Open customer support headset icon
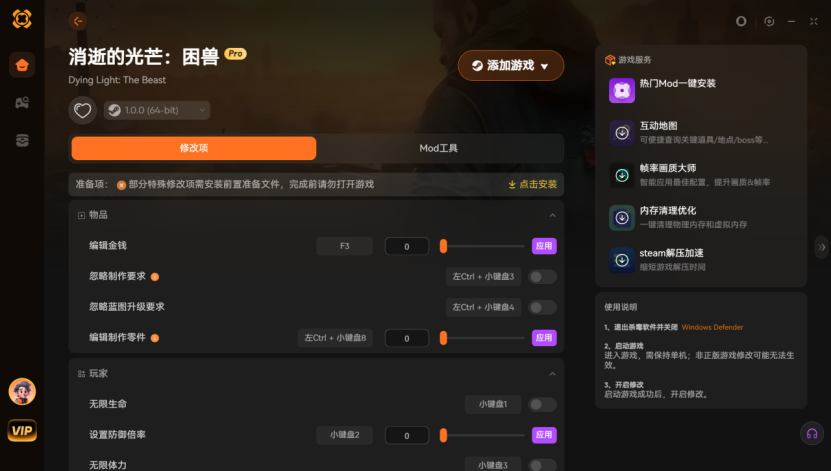The width and height of the screenshot is (831, 471). pos(811,433)
